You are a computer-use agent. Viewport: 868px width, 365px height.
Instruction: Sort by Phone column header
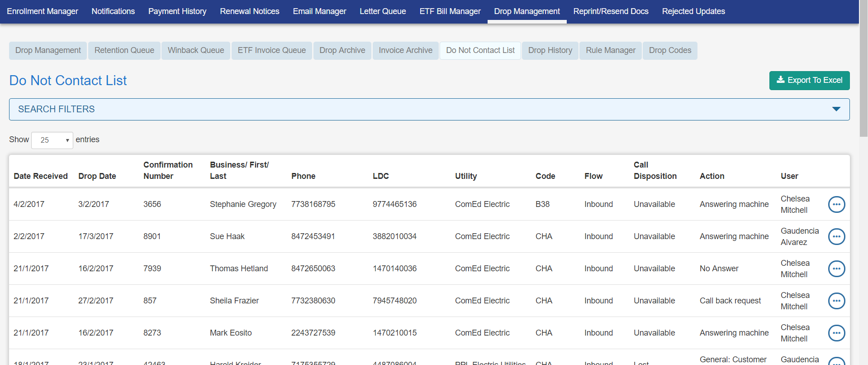coord(303,176)
